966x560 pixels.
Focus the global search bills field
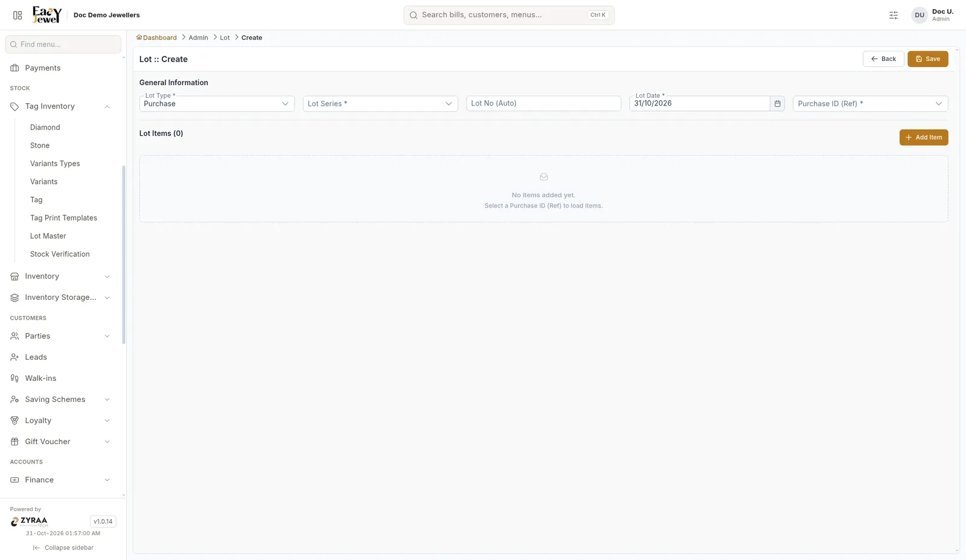click(x=509, y=15)
